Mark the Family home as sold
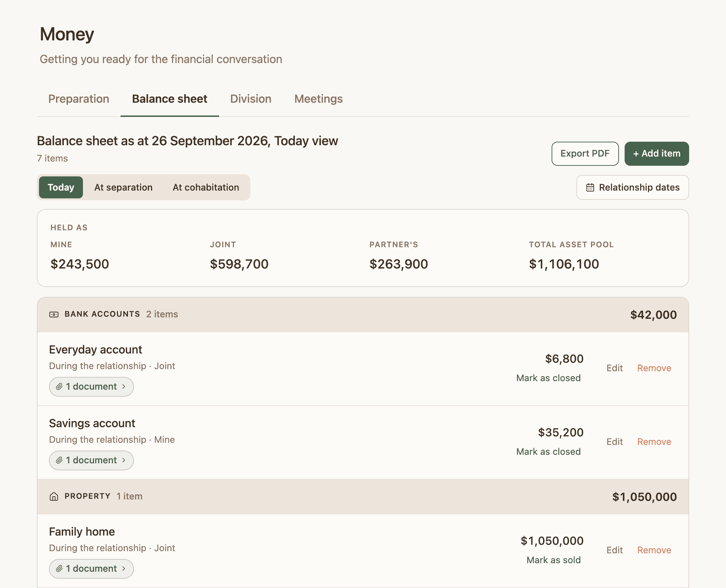This screenshot has height=588, width=726. click(554, 560)
